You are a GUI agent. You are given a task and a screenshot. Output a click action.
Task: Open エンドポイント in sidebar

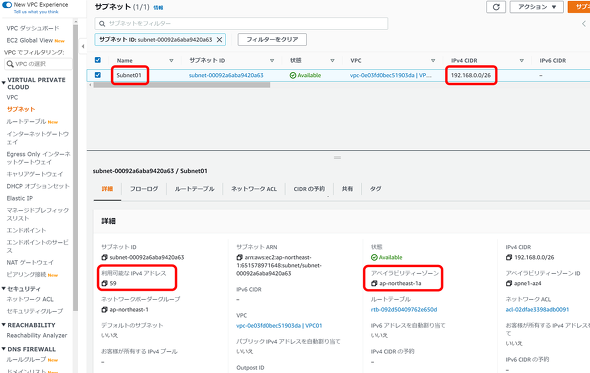click(x=26, y=230)
